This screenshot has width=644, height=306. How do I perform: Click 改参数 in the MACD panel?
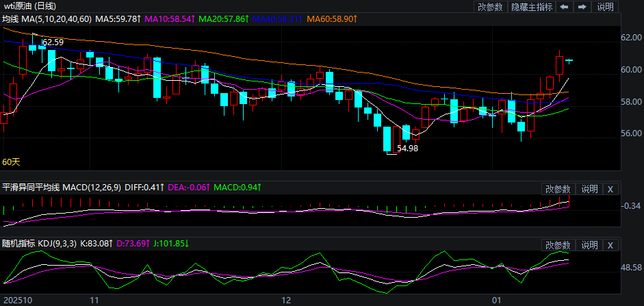pyautogui.click(x=558, y=189)
